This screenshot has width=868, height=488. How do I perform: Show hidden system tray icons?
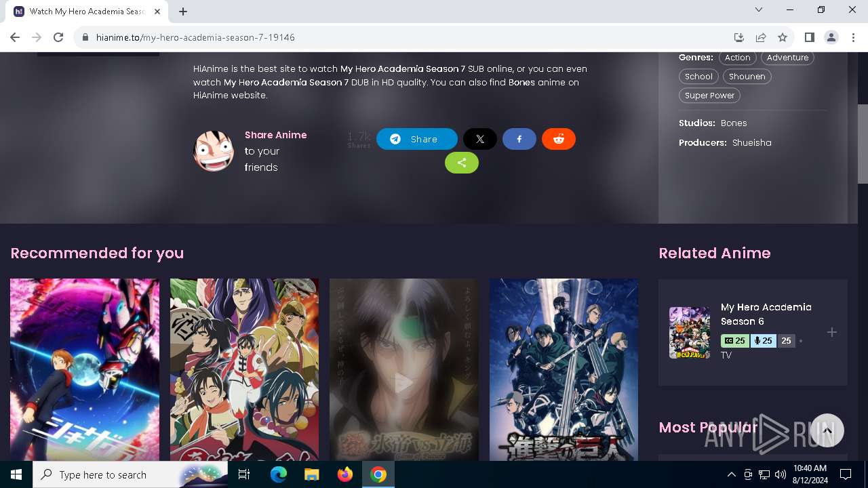pos(731,474)
